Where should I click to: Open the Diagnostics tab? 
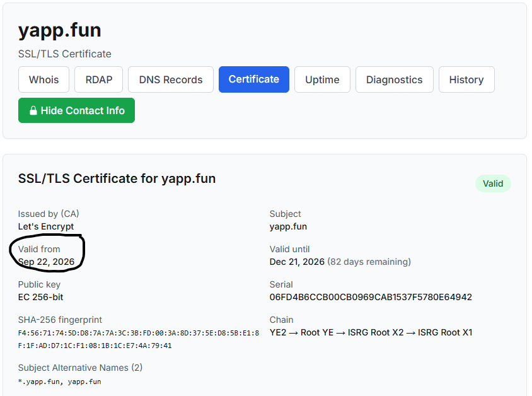pos(394,79)
